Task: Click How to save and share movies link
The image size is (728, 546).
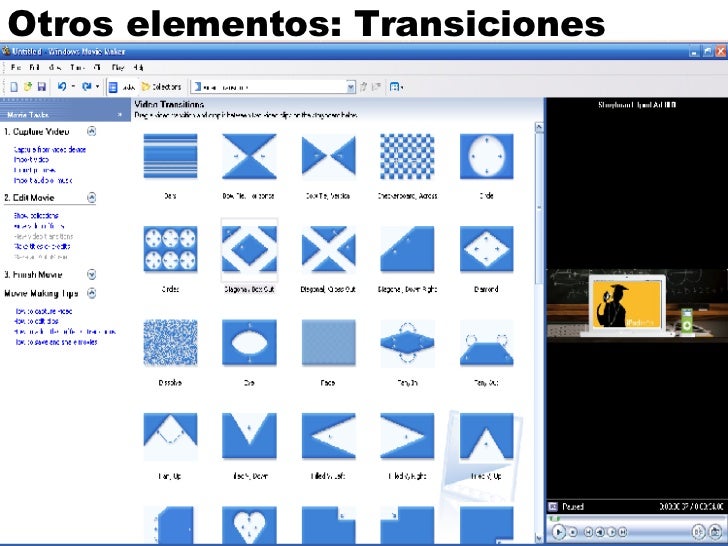Action: tap(56, 342)
